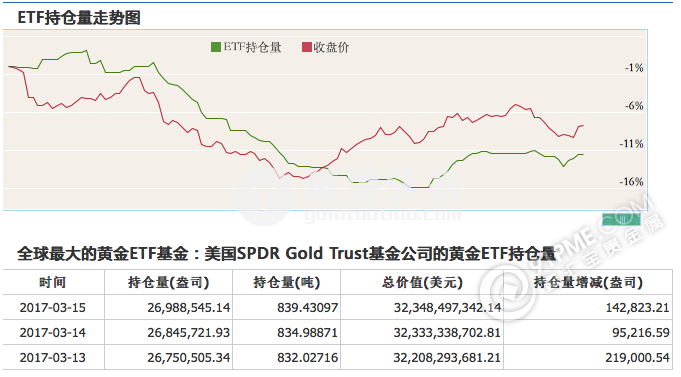This screenshot has width=681, height=377.
Task: Select the 2017-03-15 date cell
Action: 53,308
